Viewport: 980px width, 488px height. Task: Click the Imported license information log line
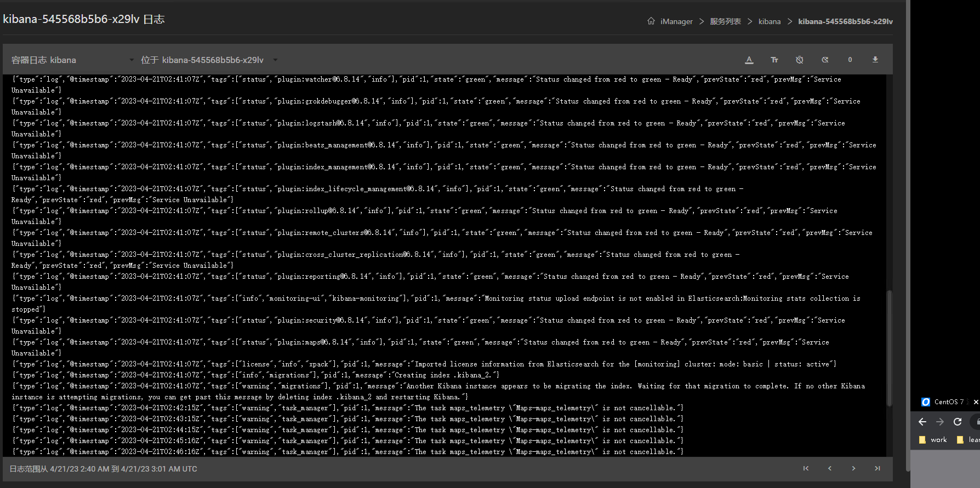tap(424, 364)
